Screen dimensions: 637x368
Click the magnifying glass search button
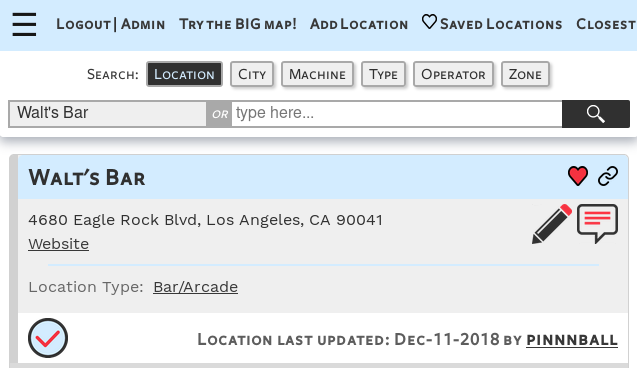point(596,114)
